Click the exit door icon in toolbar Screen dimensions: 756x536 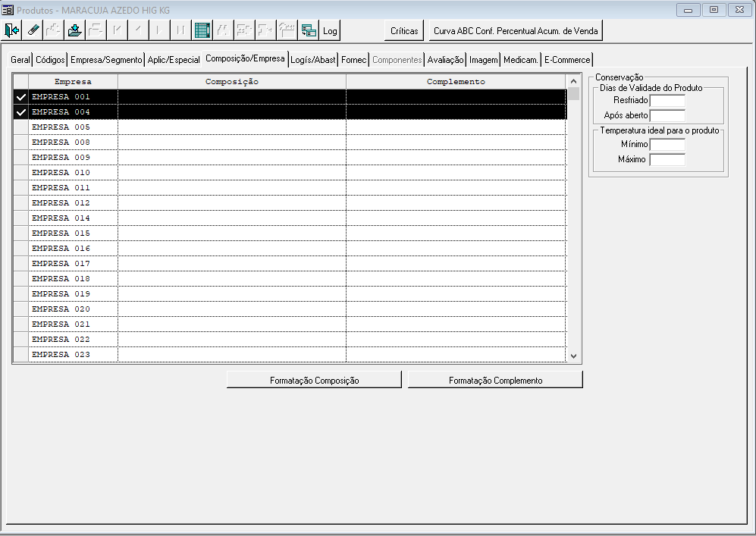point(11,30)
